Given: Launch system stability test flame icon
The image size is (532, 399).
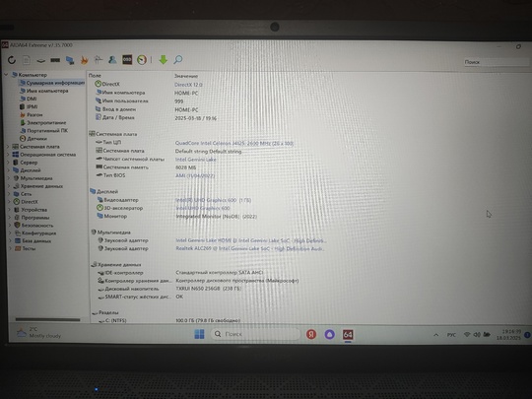Looking at the screenshot, I should [84, 60].
